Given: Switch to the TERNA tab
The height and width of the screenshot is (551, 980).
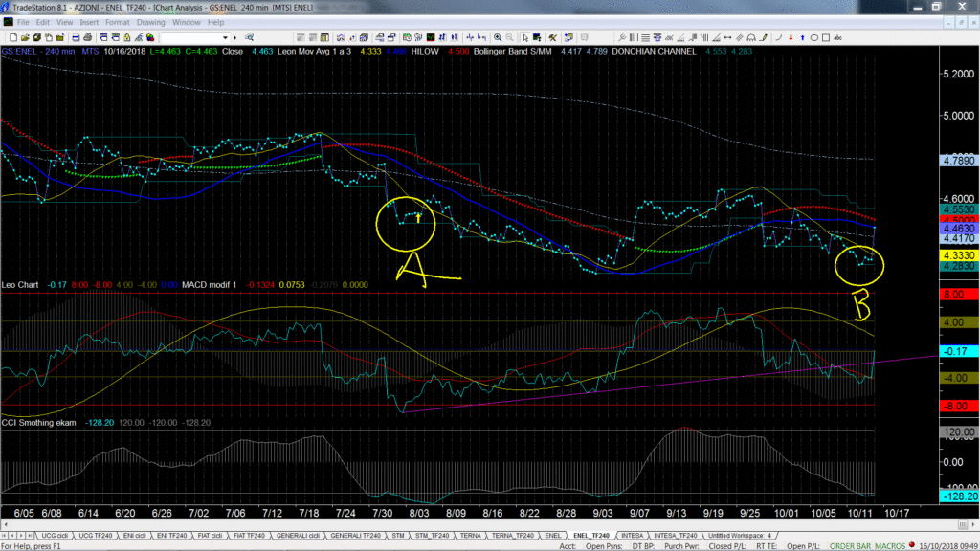Looking at the screenshot, I should 470,536.
